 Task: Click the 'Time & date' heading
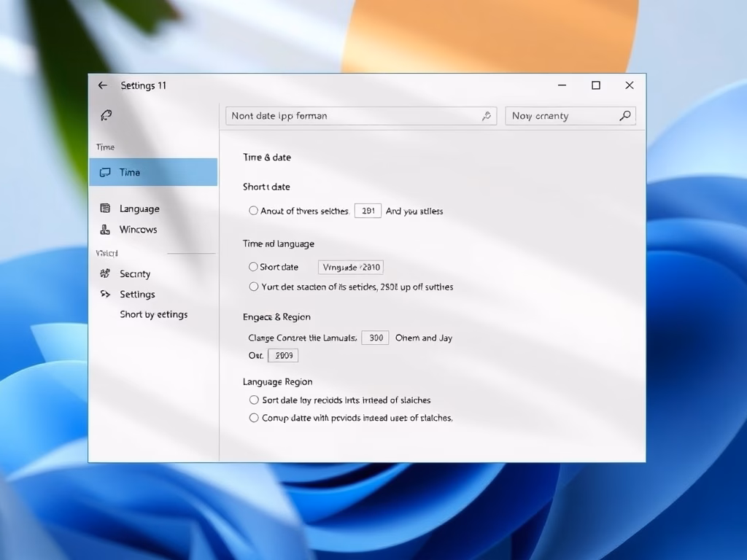pos(267,157)
